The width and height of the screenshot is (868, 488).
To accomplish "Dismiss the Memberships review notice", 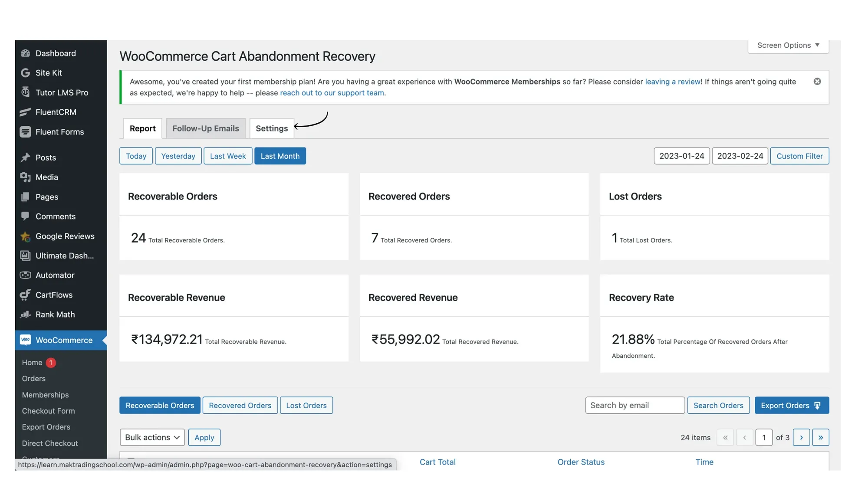I will click(817, 82).
